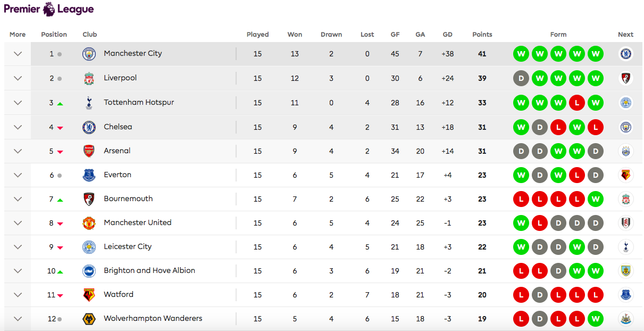This screenshot has width=644, height=331.
Task: Open Brighton and Hove Albion link
Action: coord(149,270)
